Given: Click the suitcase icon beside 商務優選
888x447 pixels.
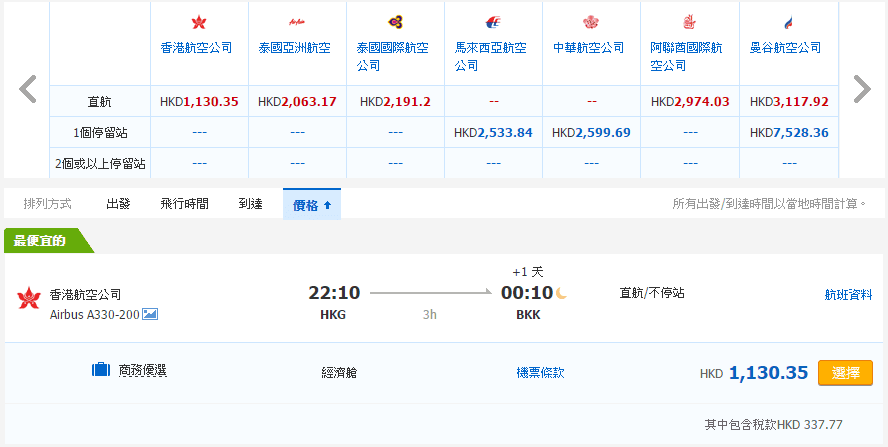Looking at the screenshot, I should click(x=101, y=371).
